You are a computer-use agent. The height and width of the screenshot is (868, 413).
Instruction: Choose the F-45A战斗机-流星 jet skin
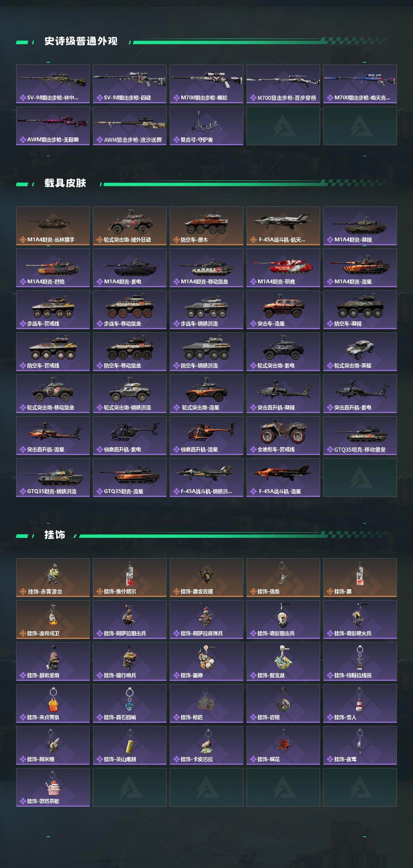coord(283,478)
